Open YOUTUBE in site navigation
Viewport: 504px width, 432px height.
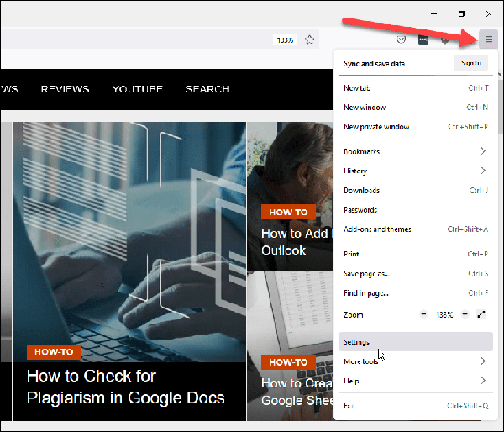(x=137, y=89)
